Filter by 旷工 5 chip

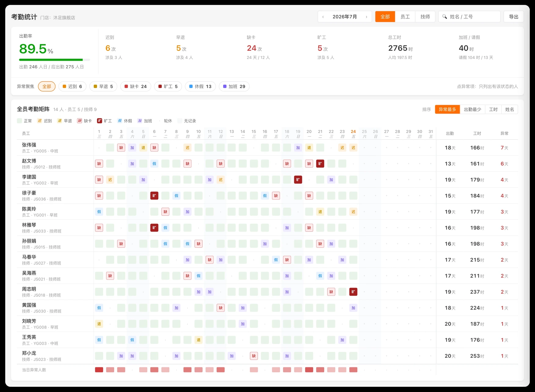[x=168, y=86]
